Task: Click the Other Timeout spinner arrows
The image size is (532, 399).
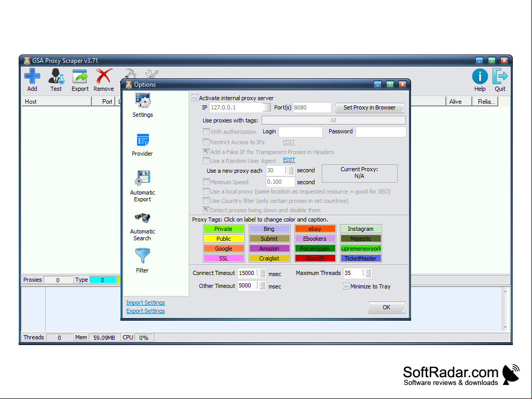Action: tap(262, 286)
